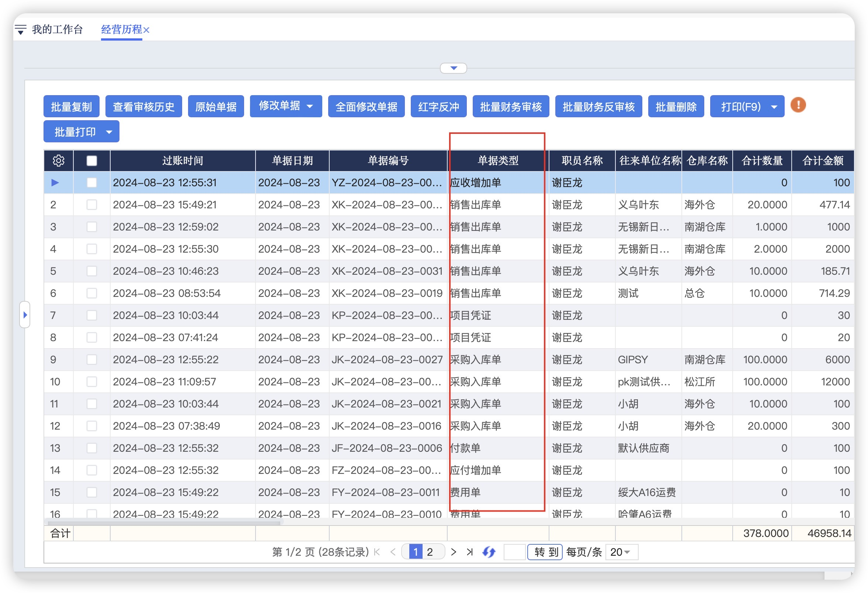Go to next page arrow icon
868x593 pixels.
454,552
